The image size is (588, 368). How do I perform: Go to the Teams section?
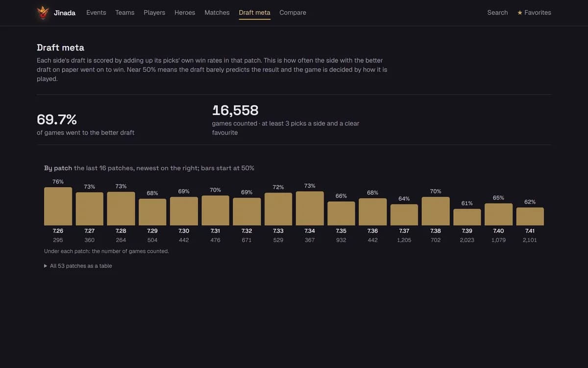point(125,13)
